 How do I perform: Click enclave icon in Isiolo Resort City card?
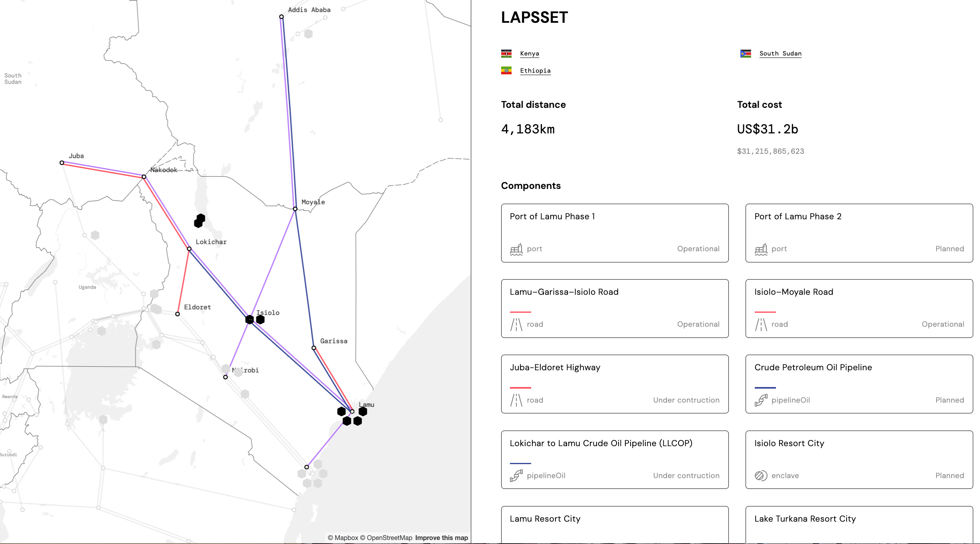tap(761, 476)
